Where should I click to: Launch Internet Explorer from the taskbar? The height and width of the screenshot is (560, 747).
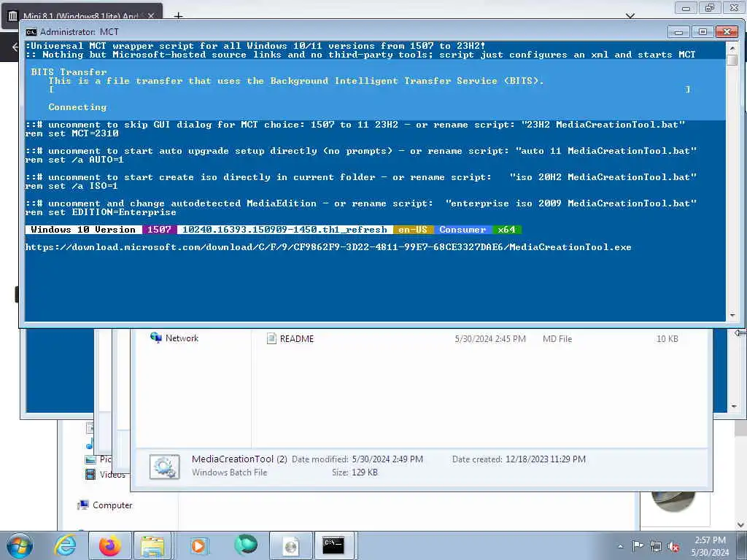tap(65, 545)
